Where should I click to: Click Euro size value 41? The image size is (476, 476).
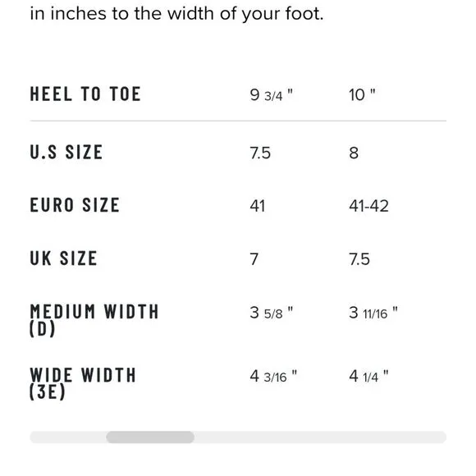pos(258,206)
